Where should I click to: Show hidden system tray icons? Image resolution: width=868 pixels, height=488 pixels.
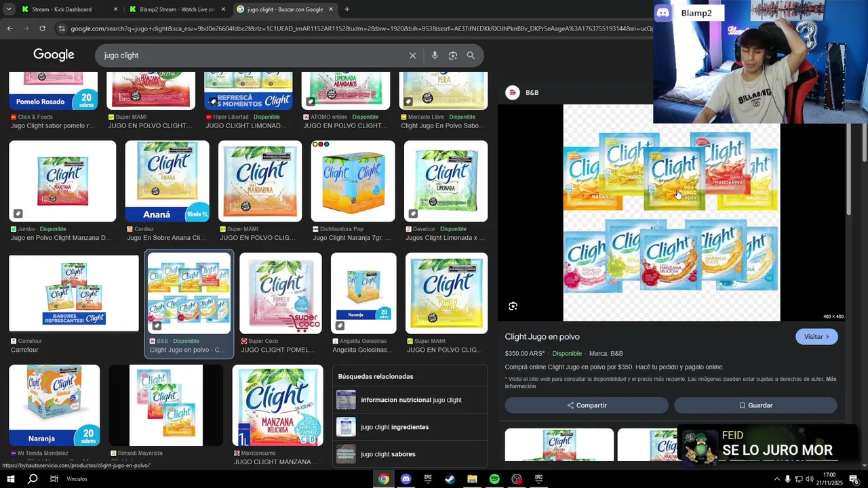coord(776,479)
